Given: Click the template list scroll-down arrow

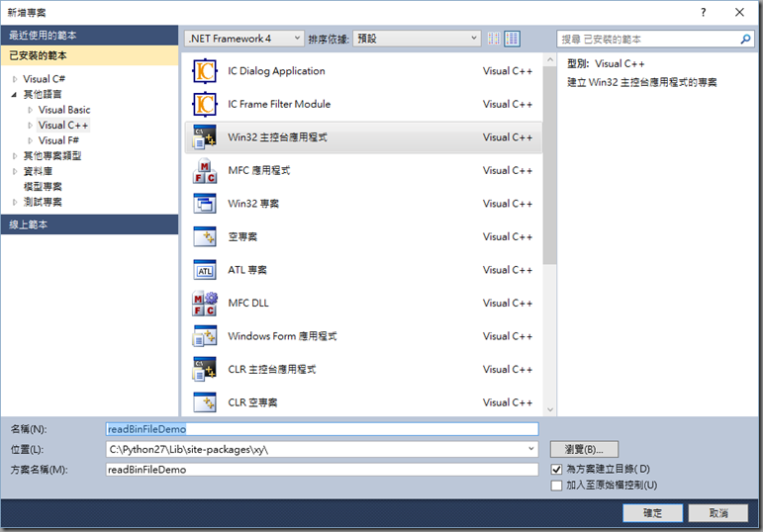Looking at the screenshot, I should 550,409.
